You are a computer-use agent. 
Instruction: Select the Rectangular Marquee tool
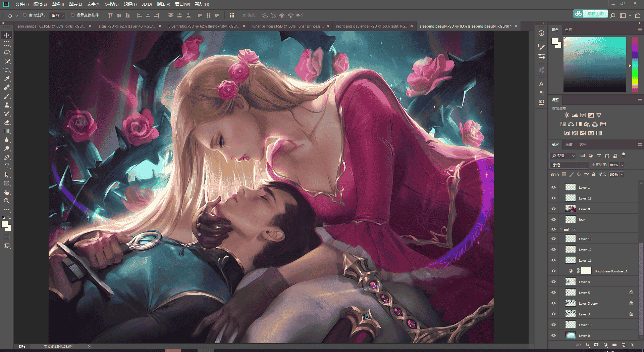coord(7,44)
